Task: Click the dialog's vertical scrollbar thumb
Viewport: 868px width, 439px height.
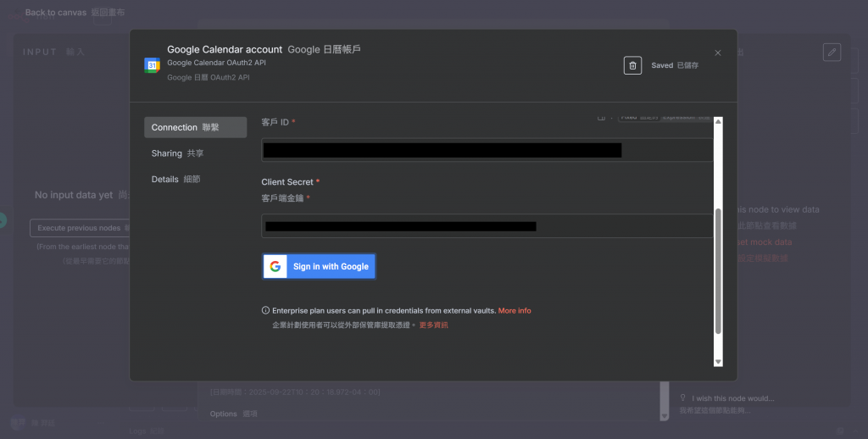Action: point(718,271)
